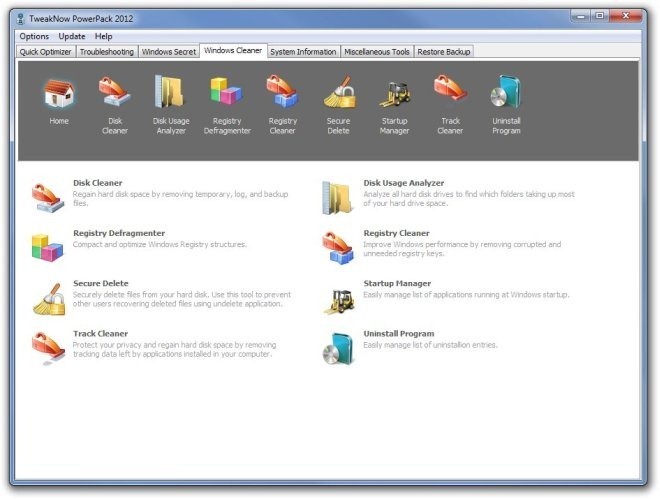The height and width of the screenshot is (499, 660).
Task: Open the Registry Defragmenter heading link
Action: [119, 233]
